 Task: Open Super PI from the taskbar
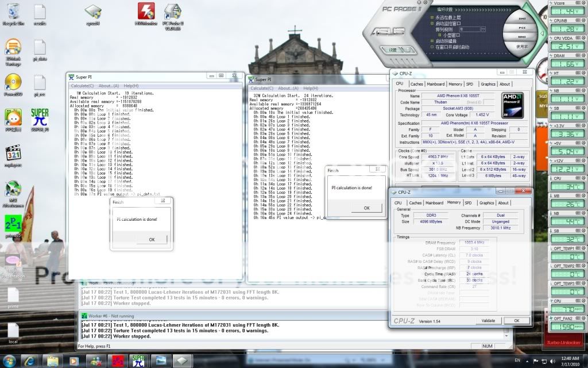pos(138,361)
